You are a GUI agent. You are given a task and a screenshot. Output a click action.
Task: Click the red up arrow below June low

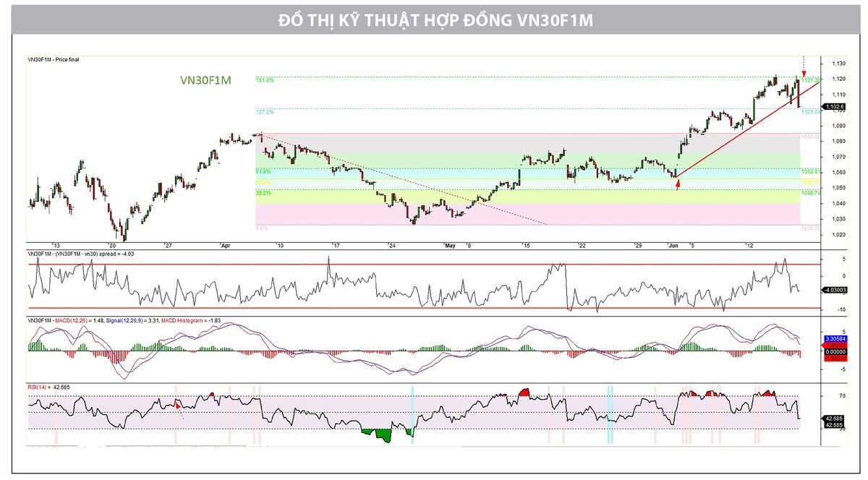click(678, 185)
